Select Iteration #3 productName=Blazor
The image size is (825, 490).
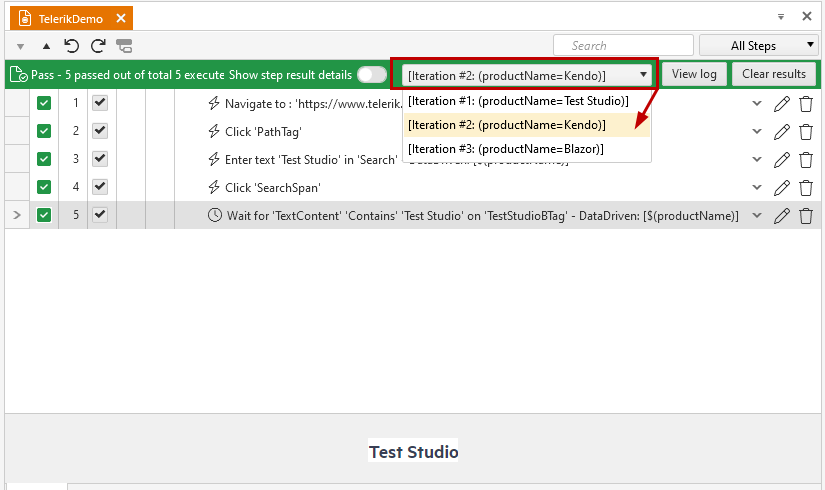coord(527,149)
